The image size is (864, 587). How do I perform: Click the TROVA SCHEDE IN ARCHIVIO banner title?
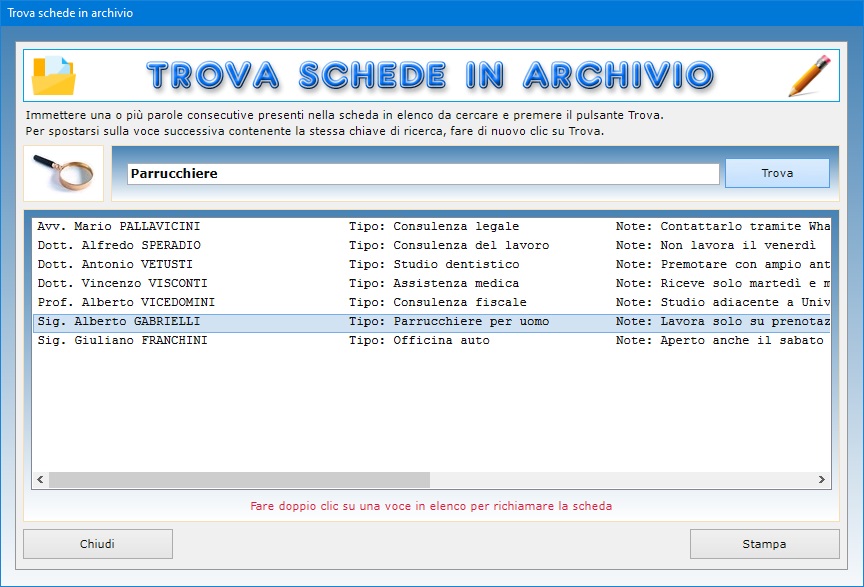(x=430, y=76)
